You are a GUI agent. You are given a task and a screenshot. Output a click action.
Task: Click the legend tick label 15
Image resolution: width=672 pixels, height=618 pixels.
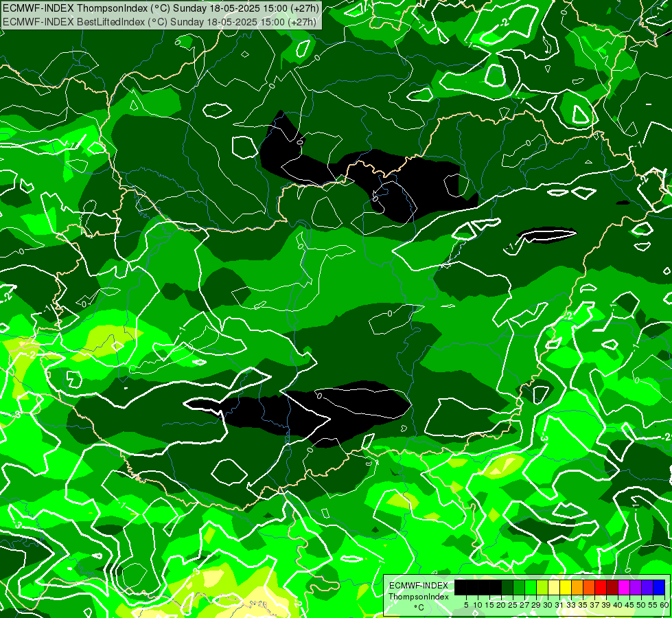pyautogui.click(x=490, y=605)
